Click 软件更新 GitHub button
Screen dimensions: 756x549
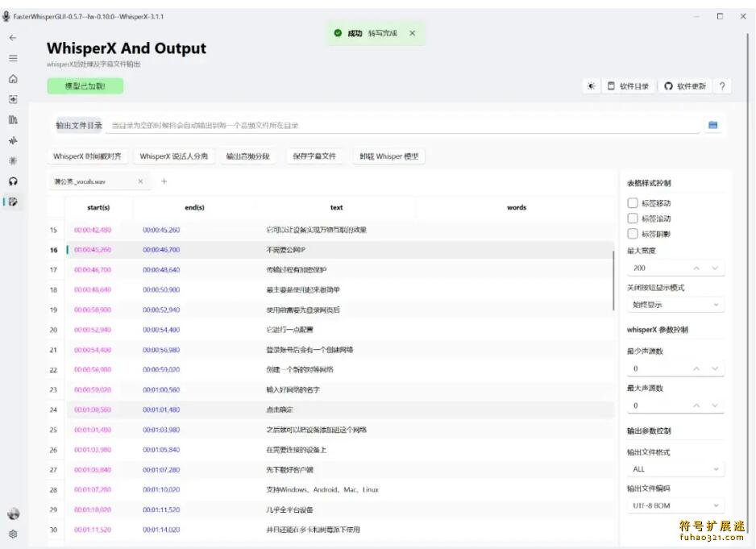[684, 86]
